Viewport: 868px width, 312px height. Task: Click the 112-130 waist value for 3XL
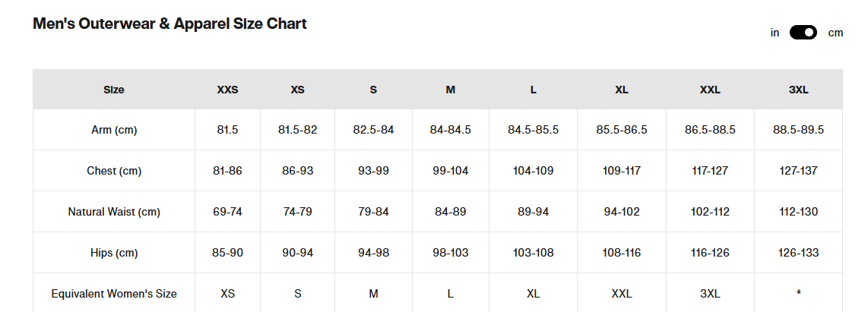798,212
